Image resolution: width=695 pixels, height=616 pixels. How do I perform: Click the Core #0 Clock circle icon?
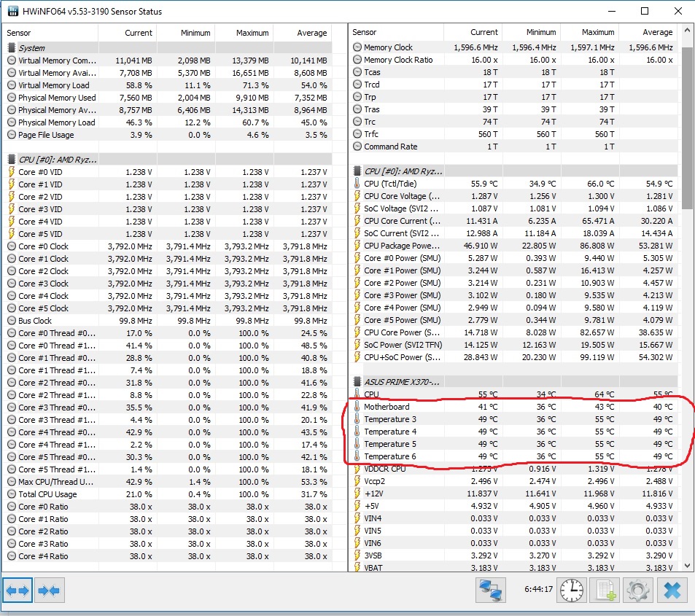(x=12, y=246)
